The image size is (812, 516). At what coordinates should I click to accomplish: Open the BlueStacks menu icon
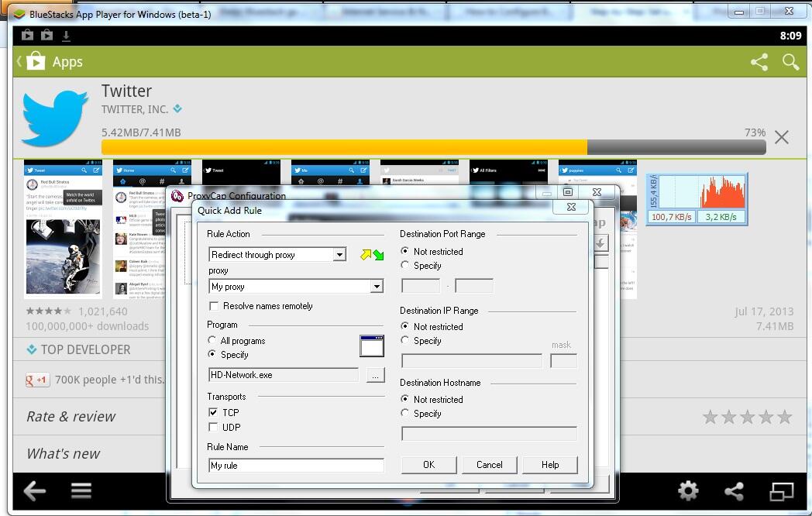[81, 490]
